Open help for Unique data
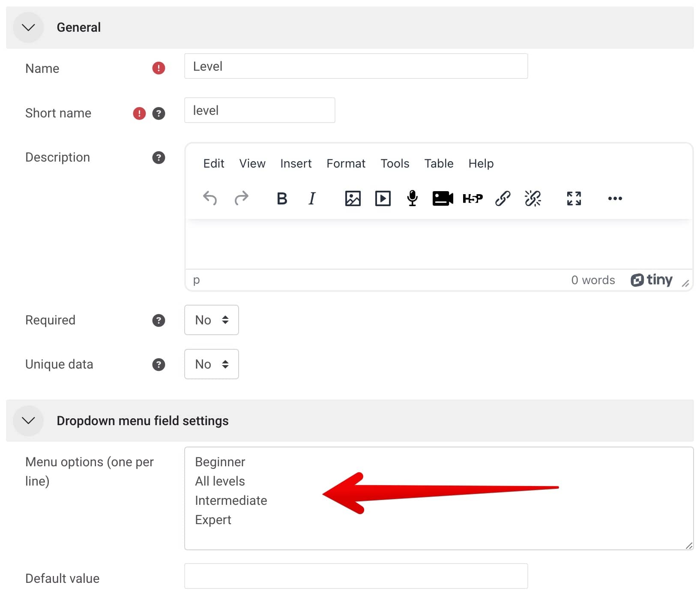The height and width of the screenshot is (600, 700). 159,365
